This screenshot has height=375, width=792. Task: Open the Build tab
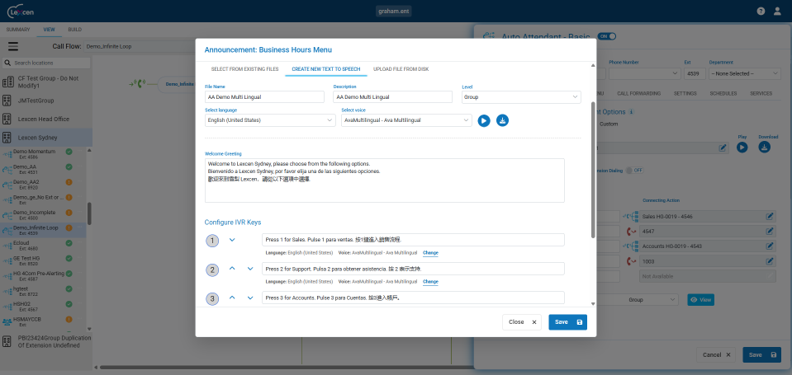point(75,29)
